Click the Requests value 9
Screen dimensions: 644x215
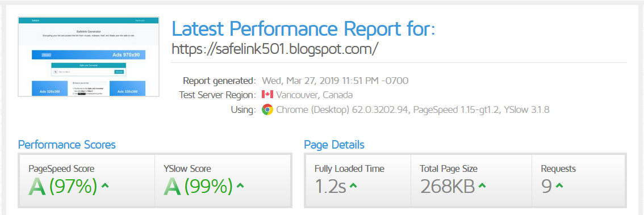546,186
